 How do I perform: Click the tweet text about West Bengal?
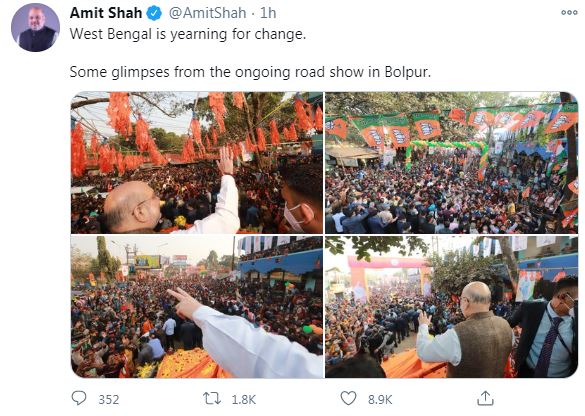(188, 34)
